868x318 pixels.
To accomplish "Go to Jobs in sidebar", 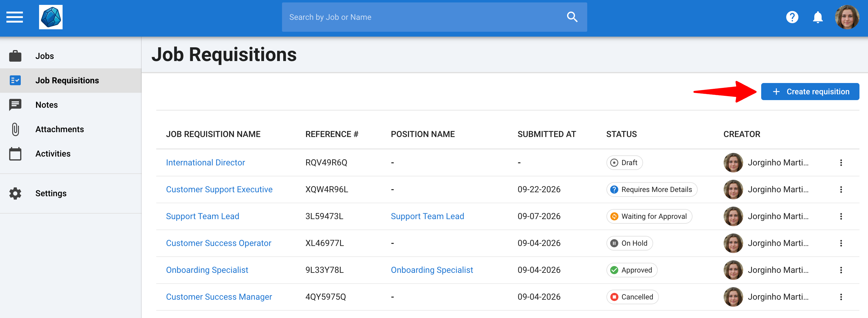I will [x=71, y=56].
